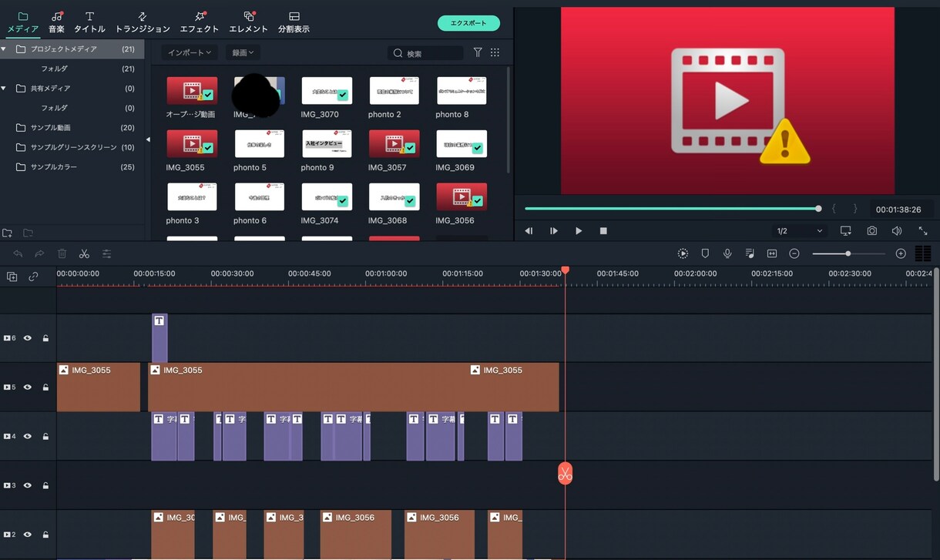The height and width of the screenshot is (560, 940).
Task: Open the 分割表示 tab
Action: (x=294, y=22)
